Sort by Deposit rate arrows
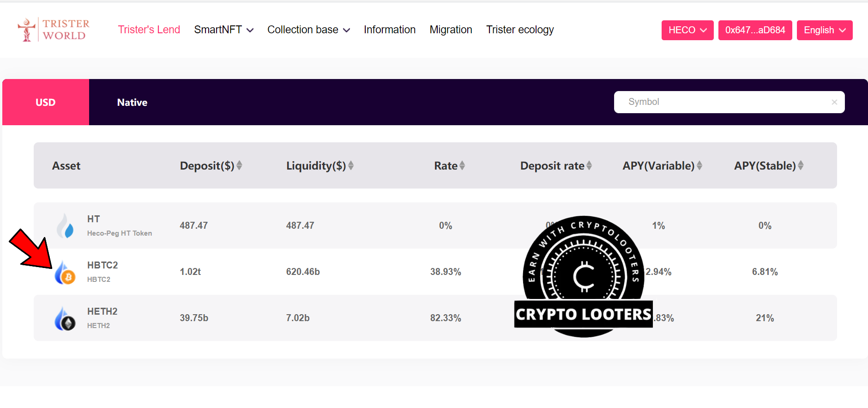The height and width of the screenshot is (408, 868). (x=589, y=165)
